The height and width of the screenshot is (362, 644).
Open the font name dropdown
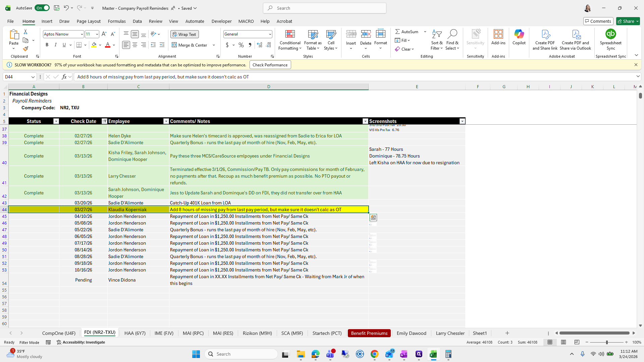[82, 34]
